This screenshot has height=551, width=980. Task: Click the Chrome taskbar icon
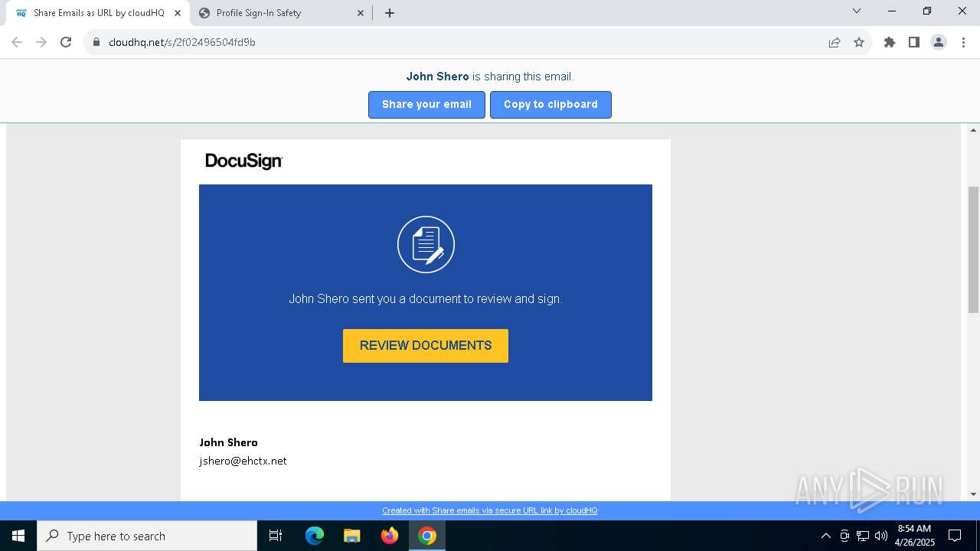tap(427, 536)
